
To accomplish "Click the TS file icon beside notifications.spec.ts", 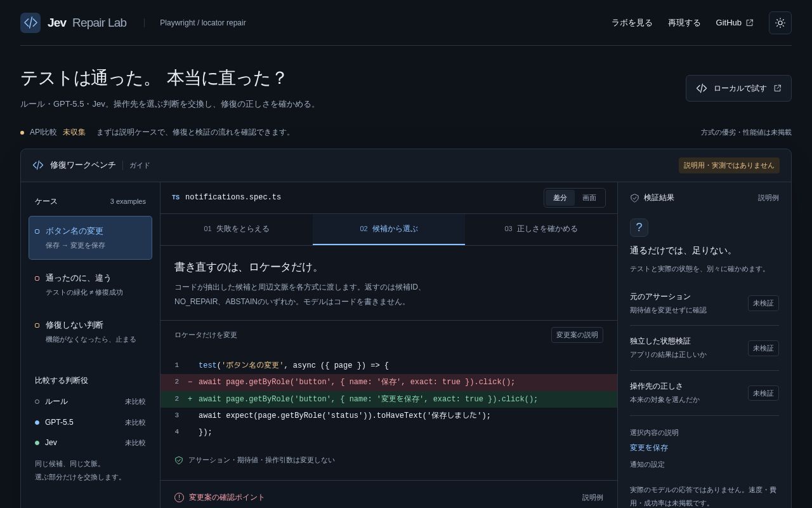I will point(176,197).
